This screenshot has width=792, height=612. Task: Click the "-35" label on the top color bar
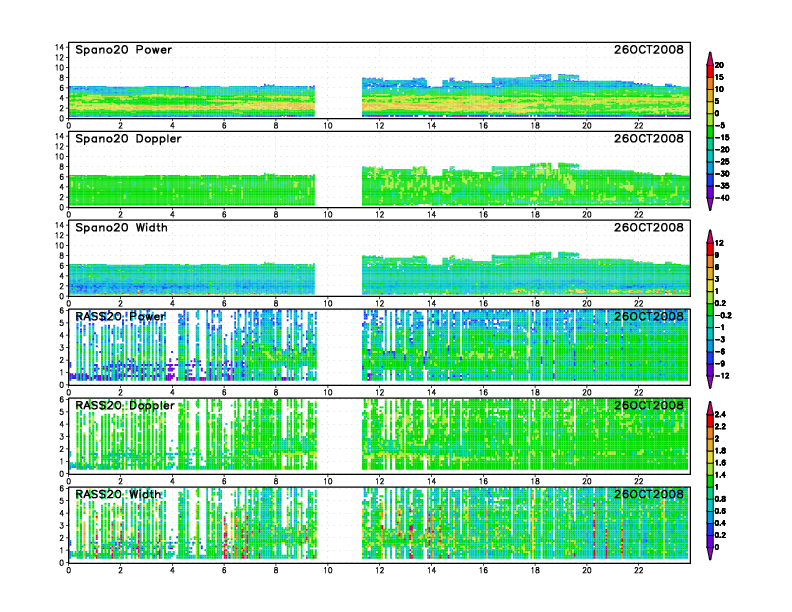tap(722, 186)
